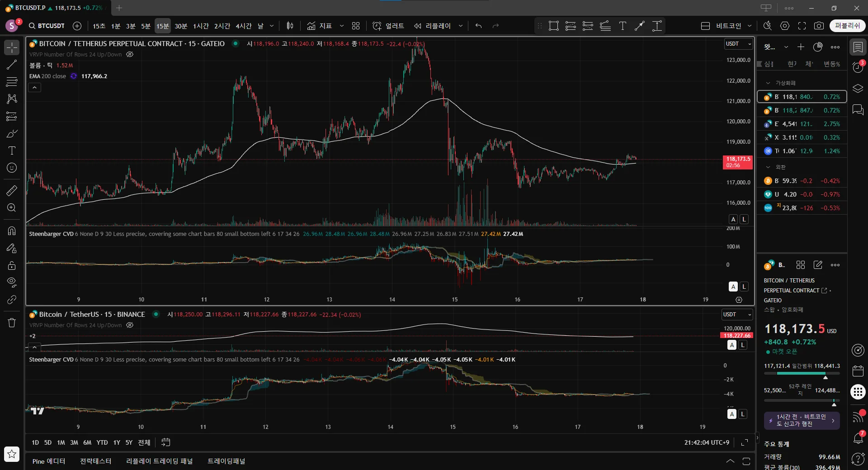This screenshot has height=470, width=868.
Task: Switch to the 1분 timeframe
Action: (x=116, y=26)
